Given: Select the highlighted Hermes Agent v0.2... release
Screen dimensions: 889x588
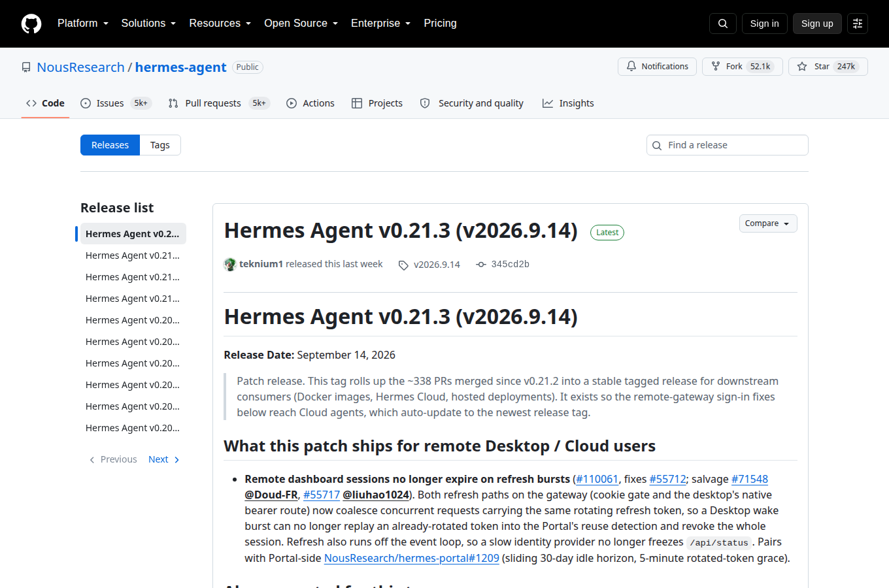Looking at the screenshot, I should tap(133, 234).
